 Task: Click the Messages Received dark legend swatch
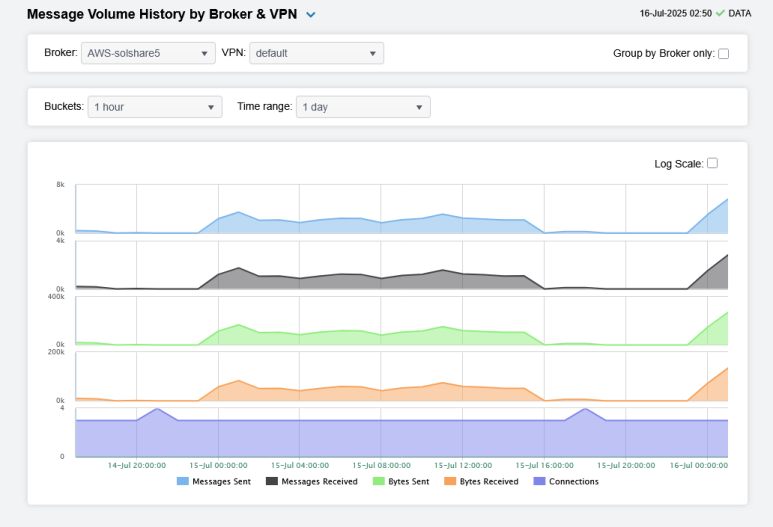[x=272, y=481]
